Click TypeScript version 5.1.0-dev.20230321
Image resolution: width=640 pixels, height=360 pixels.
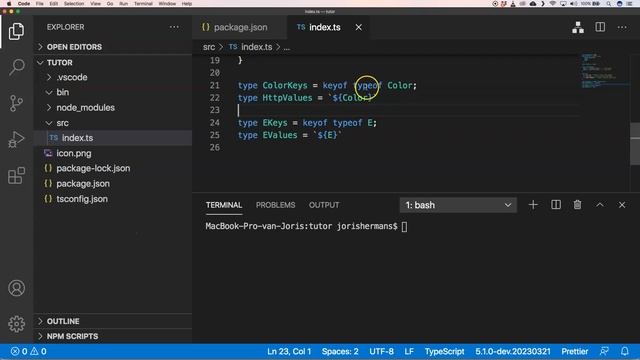click(x=513, y=351)
